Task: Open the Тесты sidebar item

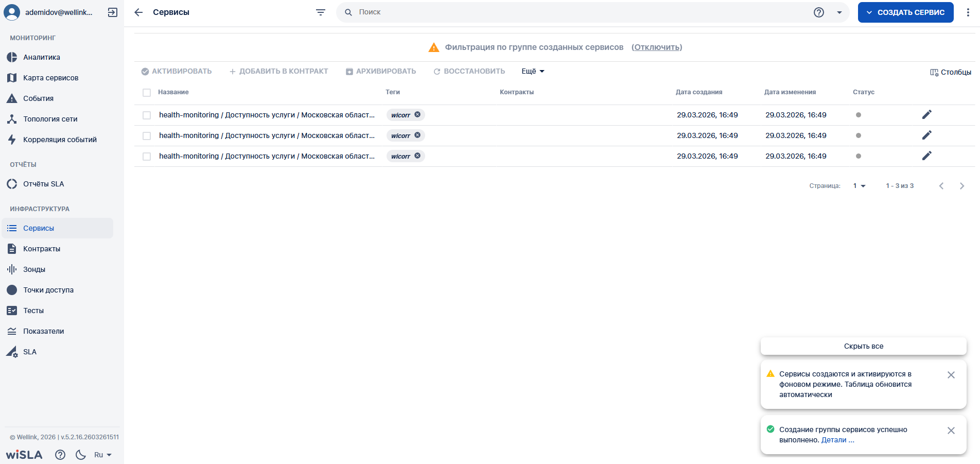Action: [x=58, y=311]
